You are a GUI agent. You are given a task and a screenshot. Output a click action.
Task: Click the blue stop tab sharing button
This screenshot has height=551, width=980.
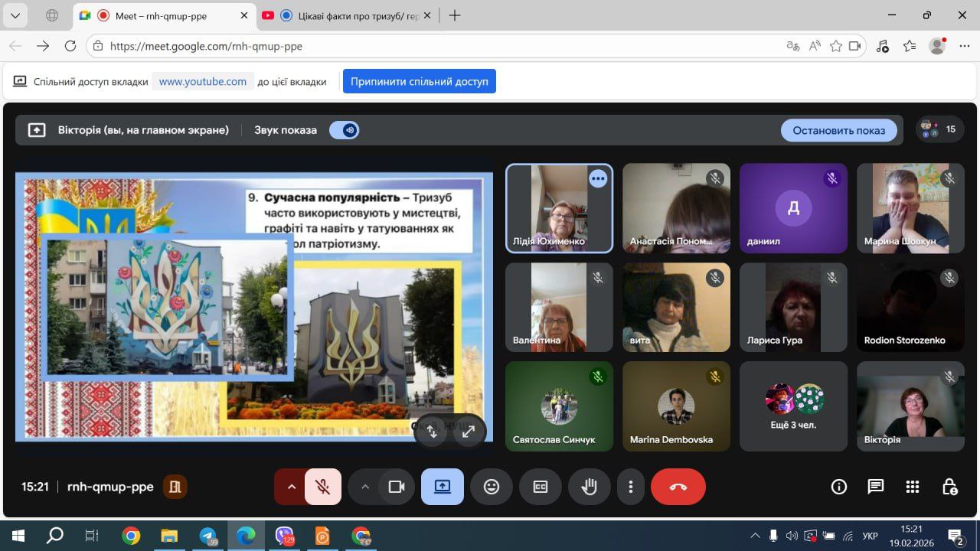pos(419,81)
